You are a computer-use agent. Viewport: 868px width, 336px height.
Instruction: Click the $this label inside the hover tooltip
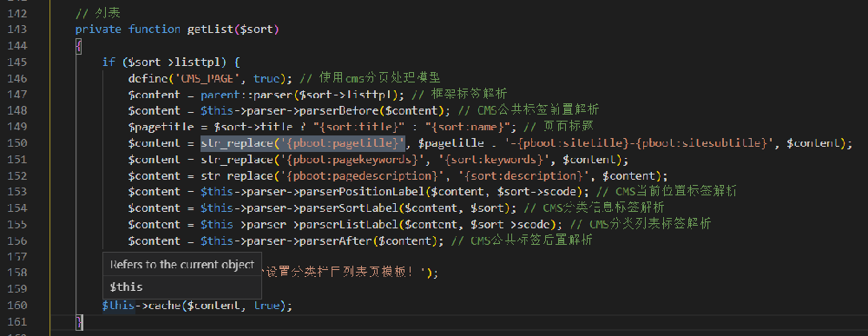click(x=126, y=287)
